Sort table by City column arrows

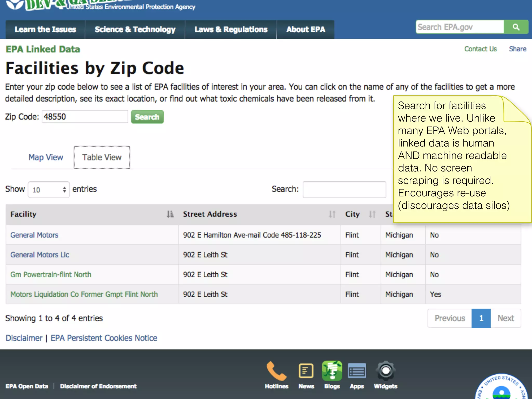click(372, 214)
